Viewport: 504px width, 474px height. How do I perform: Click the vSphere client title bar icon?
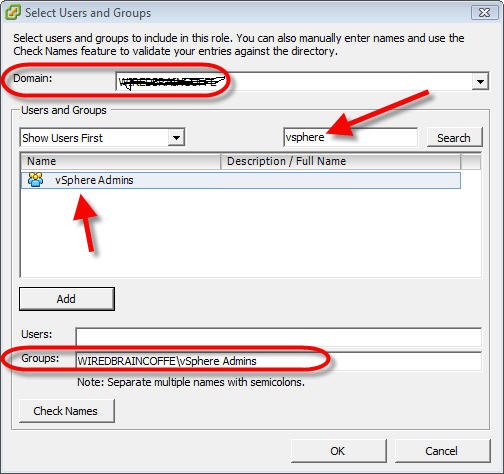point(13,13)
